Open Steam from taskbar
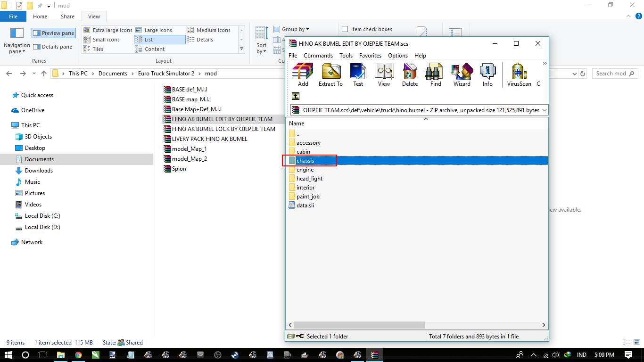Image resolution: width=644 pixels, height=362 pixels. (235, 354)
